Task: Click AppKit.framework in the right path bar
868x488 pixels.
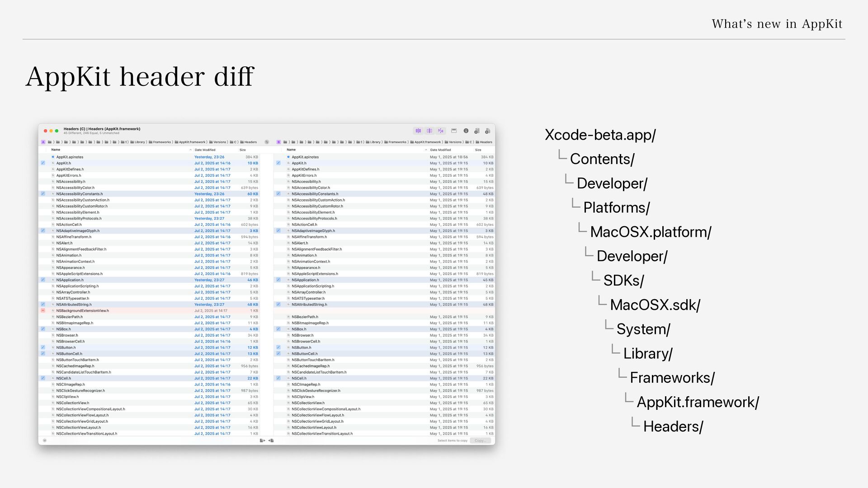Action: click(425, 142)
